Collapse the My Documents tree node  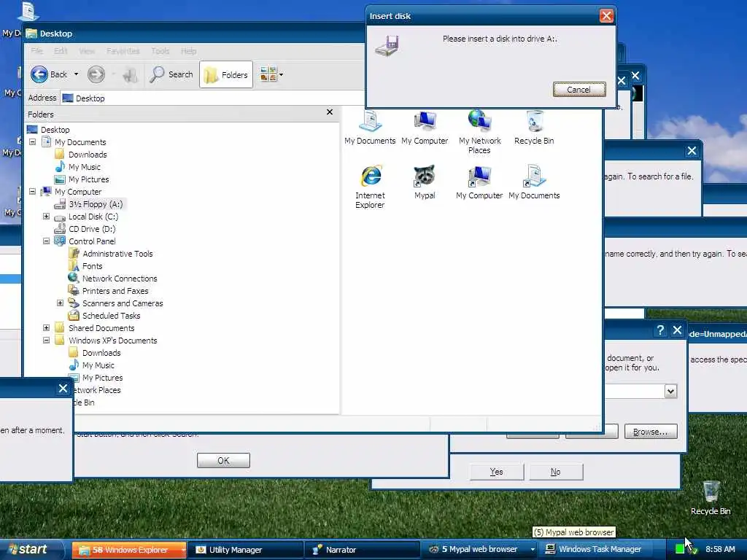point(32,142)
